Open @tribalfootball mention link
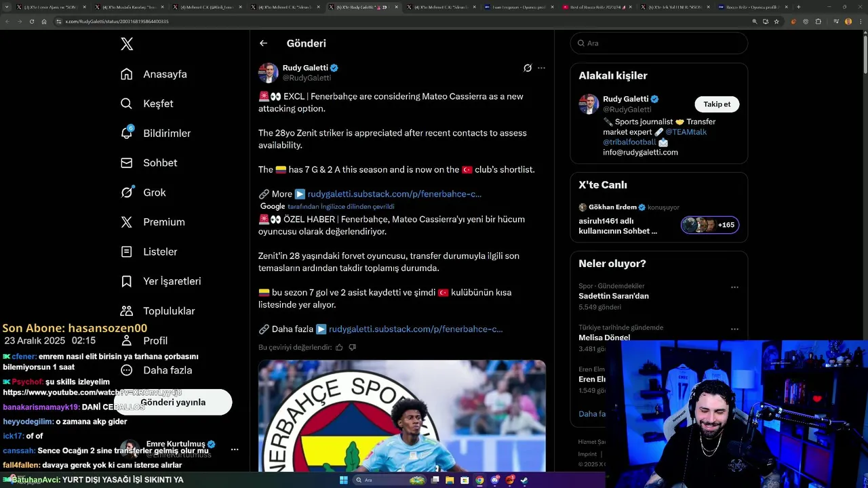 point(629,142)
